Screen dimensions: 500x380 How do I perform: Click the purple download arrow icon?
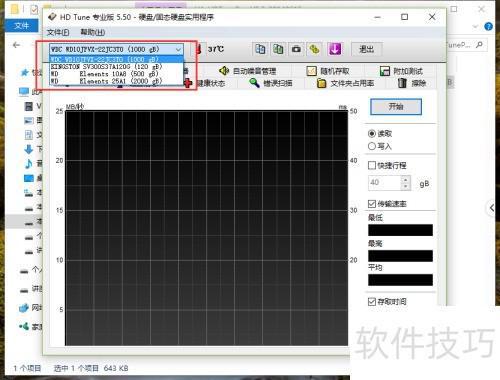tap(335, 49)
